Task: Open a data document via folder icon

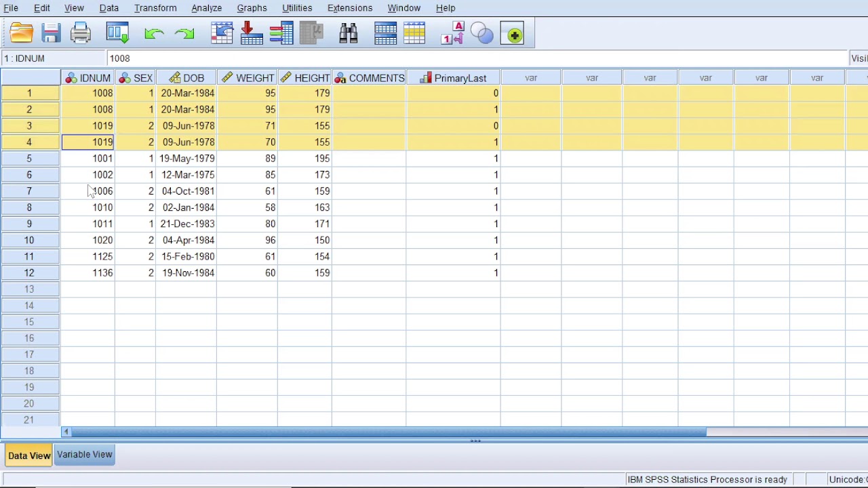Action: click(22, 33)
